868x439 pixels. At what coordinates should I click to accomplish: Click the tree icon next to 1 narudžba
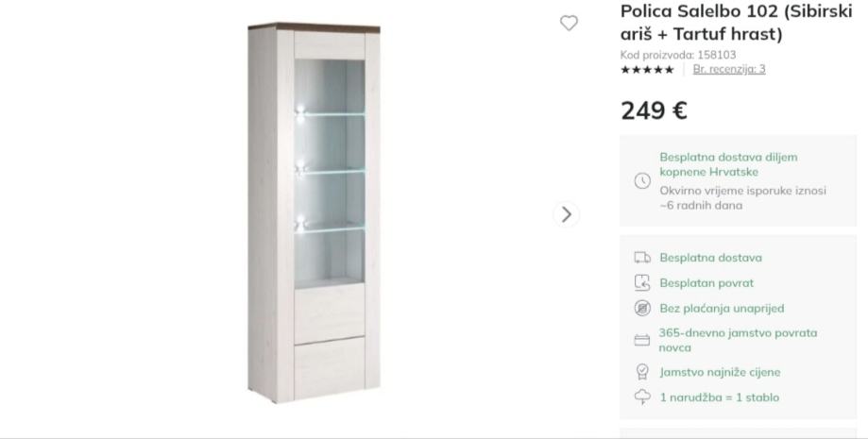(642, 397)
